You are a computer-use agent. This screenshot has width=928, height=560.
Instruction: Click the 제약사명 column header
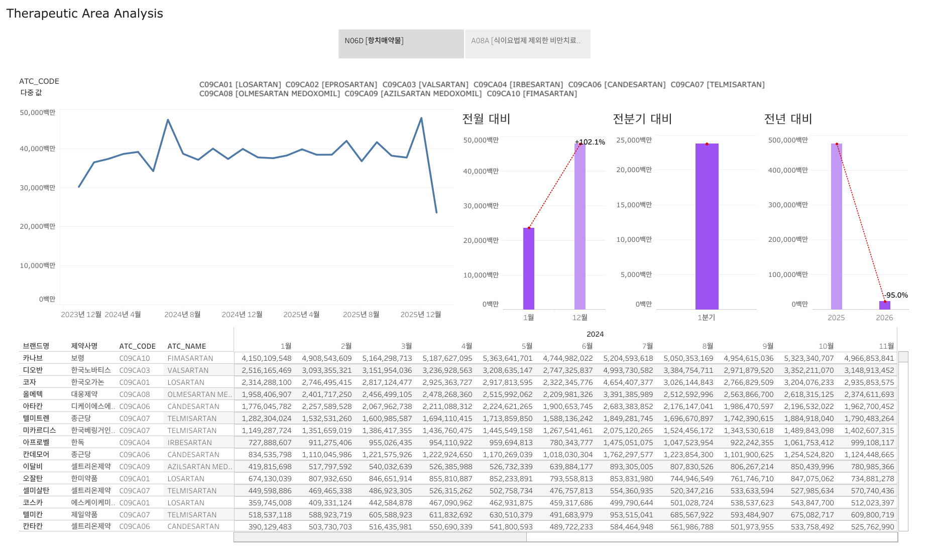tap(84, 346)
